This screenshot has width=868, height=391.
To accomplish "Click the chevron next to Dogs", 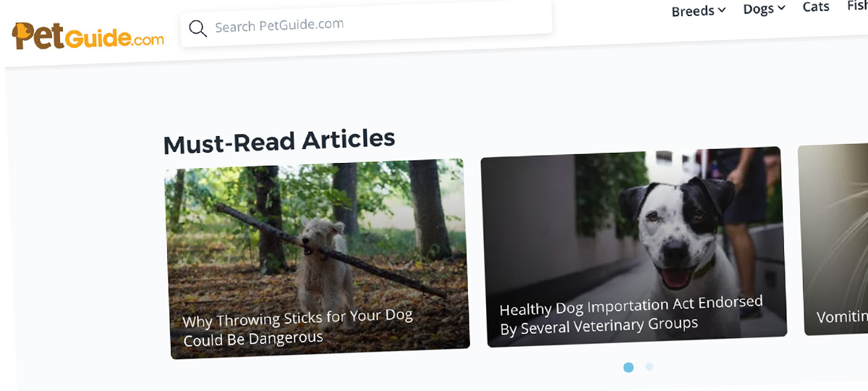I will point(781,9).
